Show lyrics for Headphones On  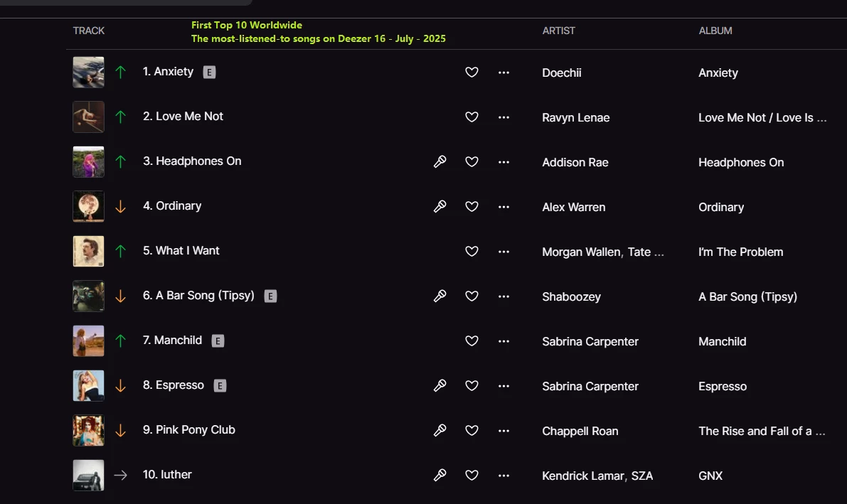click(440, 162)
